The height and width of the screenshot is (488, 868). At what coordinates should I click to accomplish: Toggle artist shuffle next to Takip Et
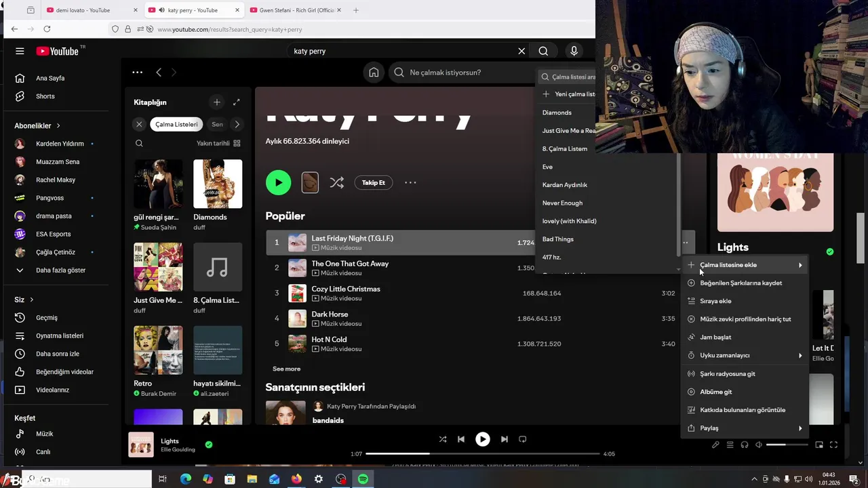[x=336, y=182]
